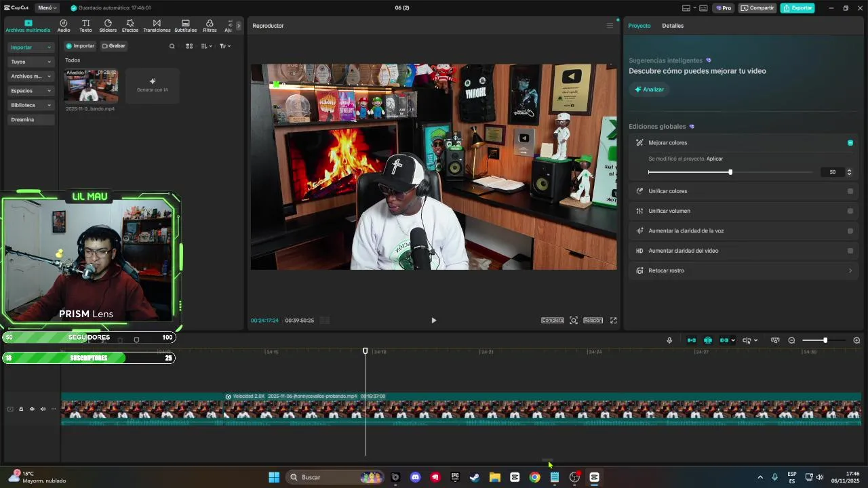The width and height of the screenshot is (868, 488).
Task: Open the Transiciones panel
Action: click(157, 26)
